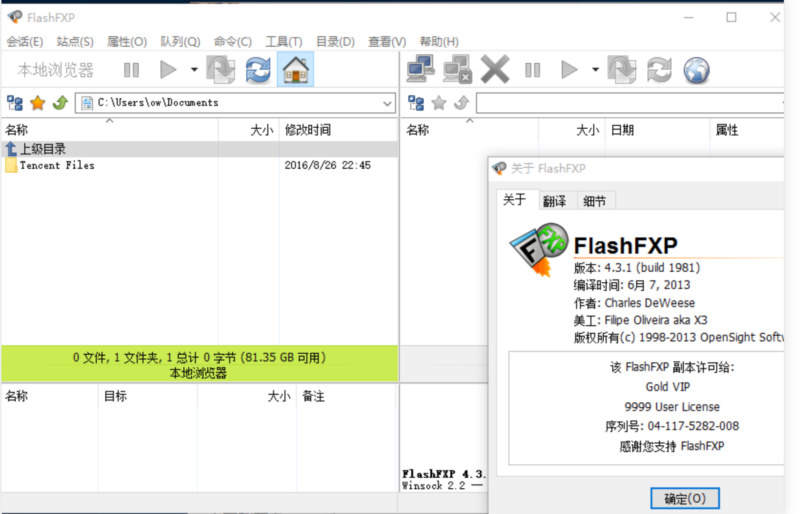Viewport: 812px width, 514px height.
Task: Click the 本地浏览器 toolbar label
Action: click(x=55, y=70)
